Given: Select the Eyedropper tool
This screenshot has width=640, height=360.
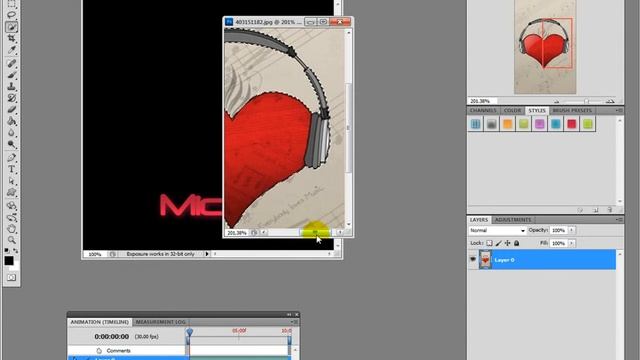Looking at the screenshot, I should tap(11, 50).
